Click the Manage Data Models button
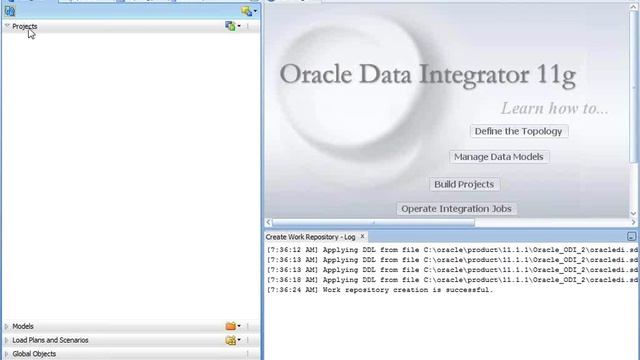Viewport: 640px width, 360px height. 499,157
